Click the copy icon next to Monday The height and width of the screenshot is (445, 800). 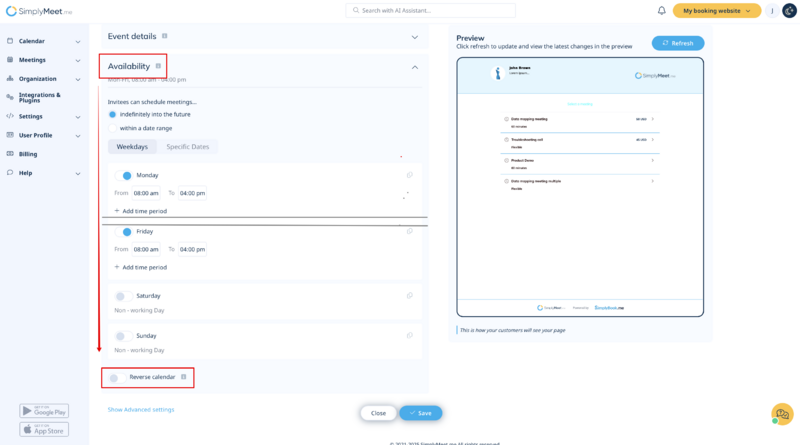pyautogui.click(x=410, y=175)
